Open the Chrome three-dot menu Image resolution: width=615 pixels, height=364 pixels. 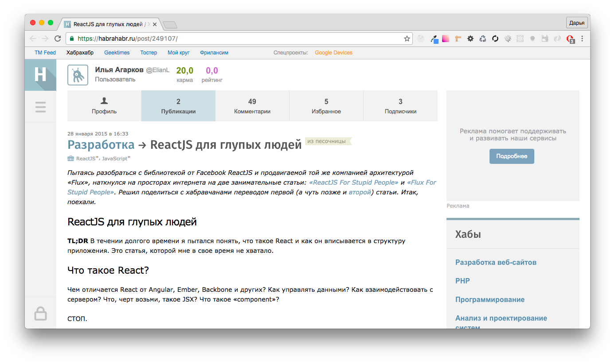point(582,39)
